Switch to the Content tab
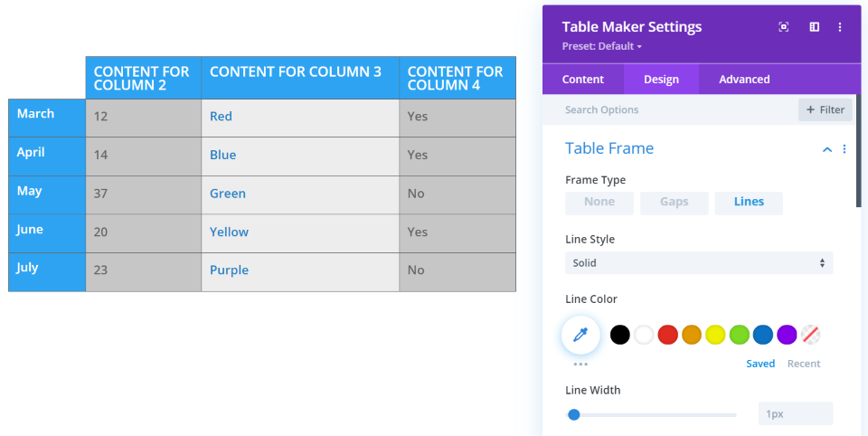The width and height of the screenshot is (868, 436). click(583, 80)
